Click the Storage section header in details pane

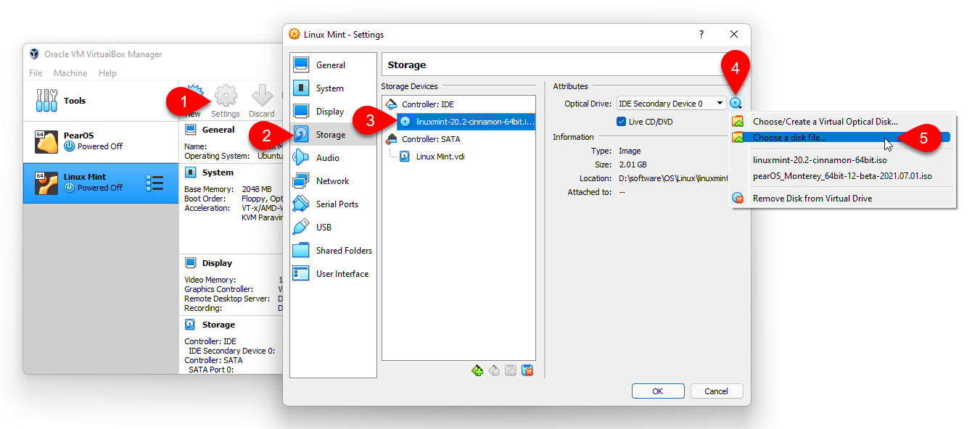point(218,325)
